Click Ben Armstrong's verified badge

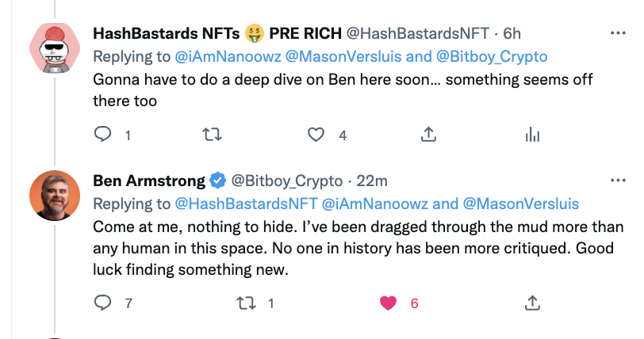tap(217, 181)
